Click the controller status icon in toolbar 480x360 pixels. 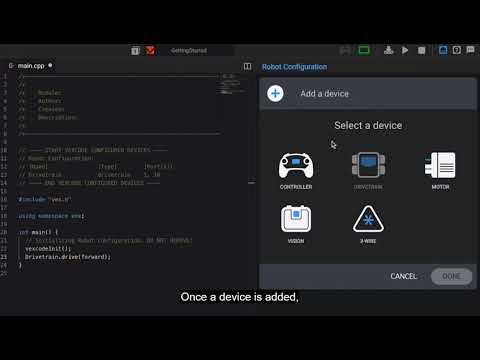(345, 51)
